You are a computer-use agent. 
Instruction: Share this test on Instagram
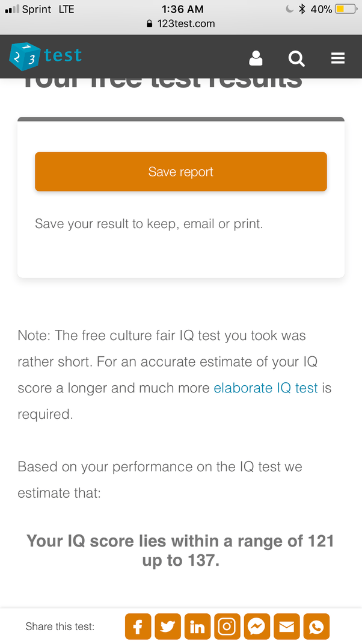227,627
